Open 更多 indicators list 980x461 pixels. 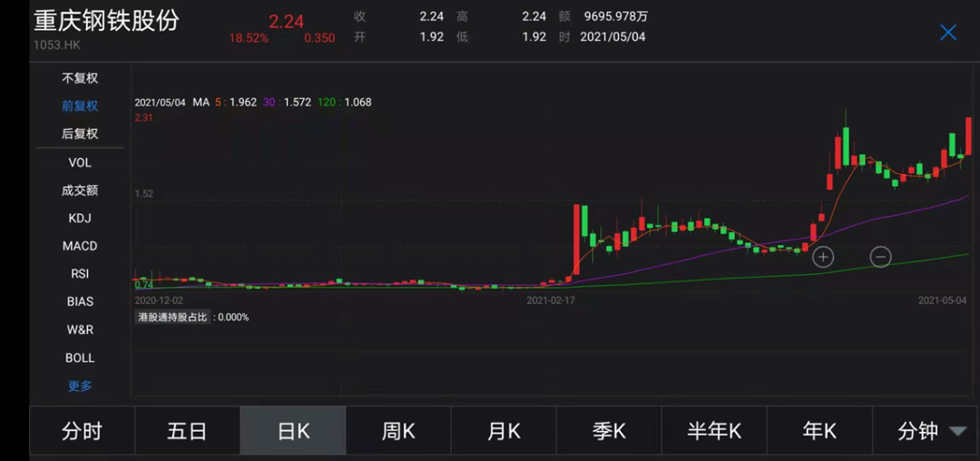80,386
